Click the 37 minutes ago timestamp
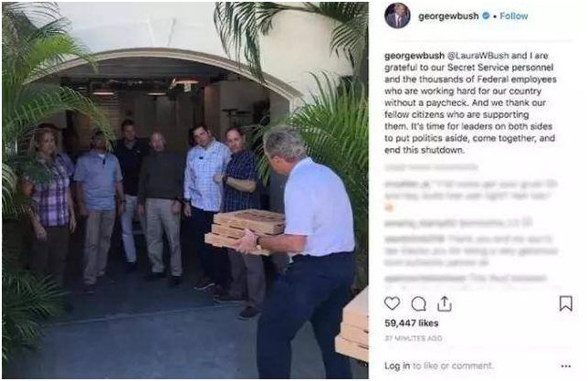This screenshot has height=381, width=588. pyautogui.click(x=414, y=338)
